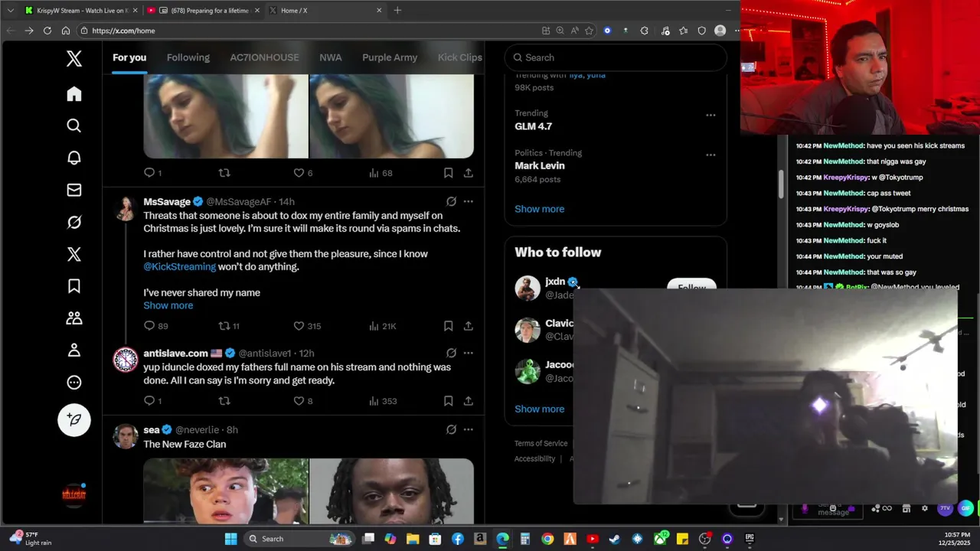
Task: Open Bookmarks icon in X sidebar
Action: click(x=74, y=286)
